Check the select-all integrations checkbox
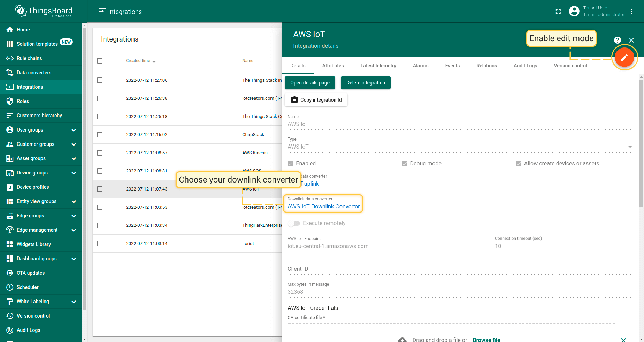 pyautogui.click(x=100, y=61)
